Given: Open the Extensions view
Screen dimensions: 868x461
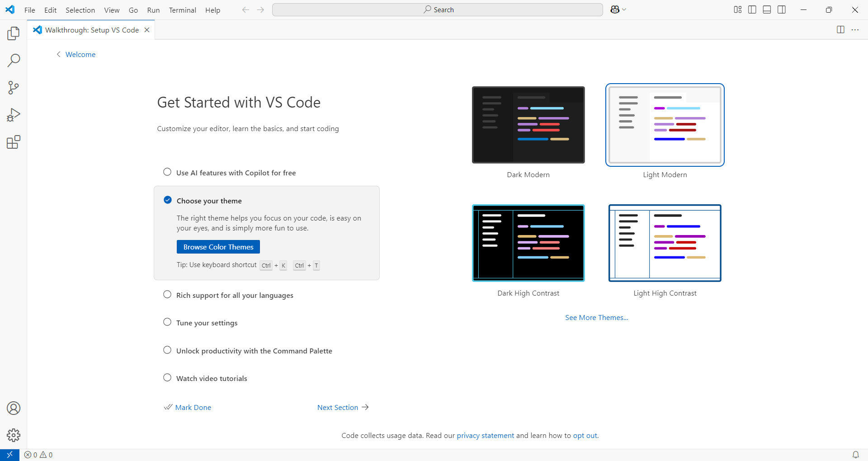Looking at the screenshot, I should pyautogui.click(x=14, y=142).
